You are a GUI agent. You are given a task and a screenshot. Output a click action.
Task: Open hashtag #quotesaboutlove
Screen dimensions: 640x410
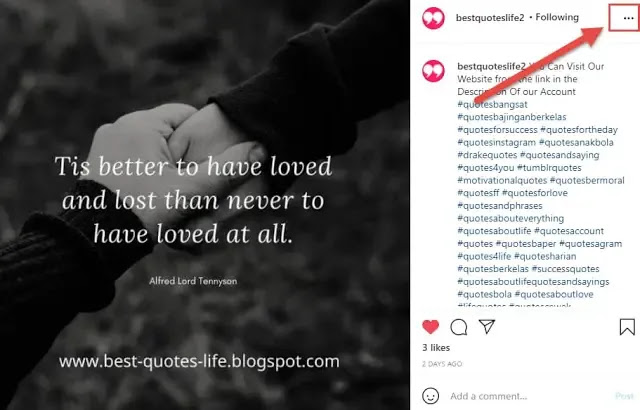(554, 294)
